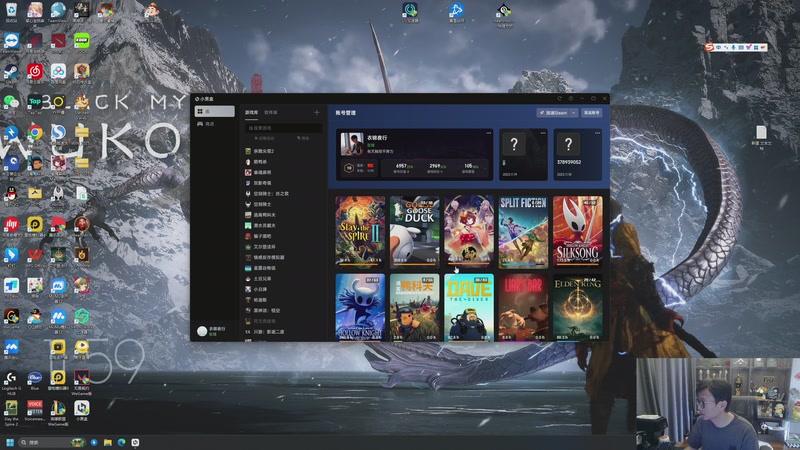
Task: Open the Silksong game cover
Action: click(578, 231)
